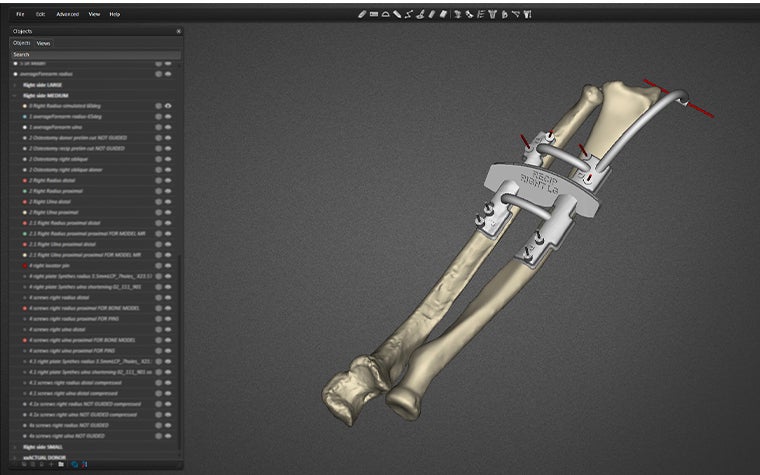The image size is (760, 475).
Task: Click round icon on 4x screws right radius NOT GUIDED row
Action: (158, 425)
